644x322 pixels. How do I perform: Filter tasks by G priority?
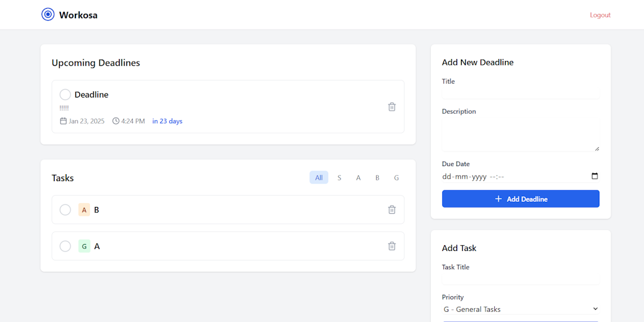396,178
